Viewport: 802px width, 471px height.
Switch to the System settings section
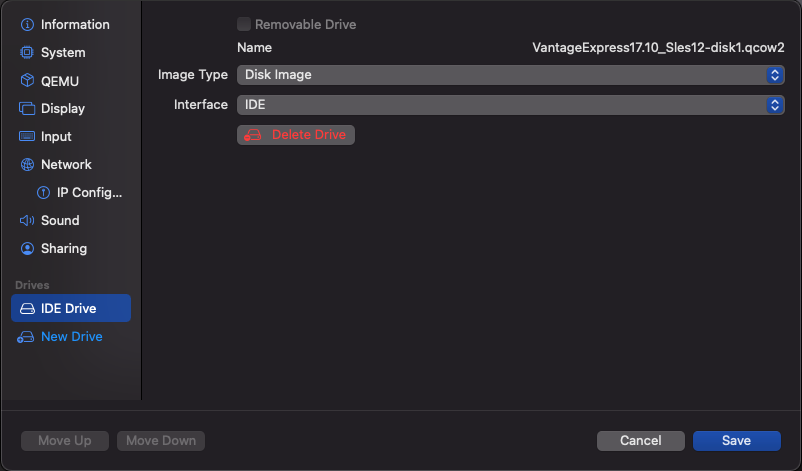tap(71, 52)
